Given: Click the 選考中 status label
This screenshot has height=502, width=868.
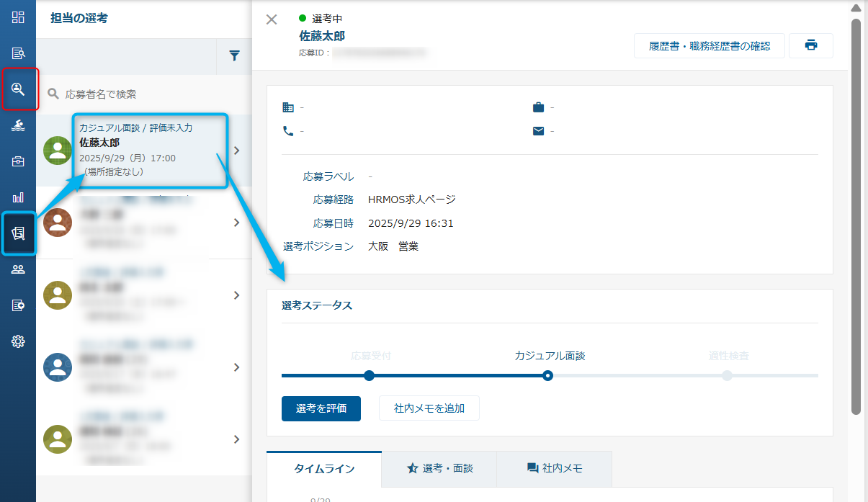Looking at the screenshot, I should pyautogui.click(x=327, y=19).
